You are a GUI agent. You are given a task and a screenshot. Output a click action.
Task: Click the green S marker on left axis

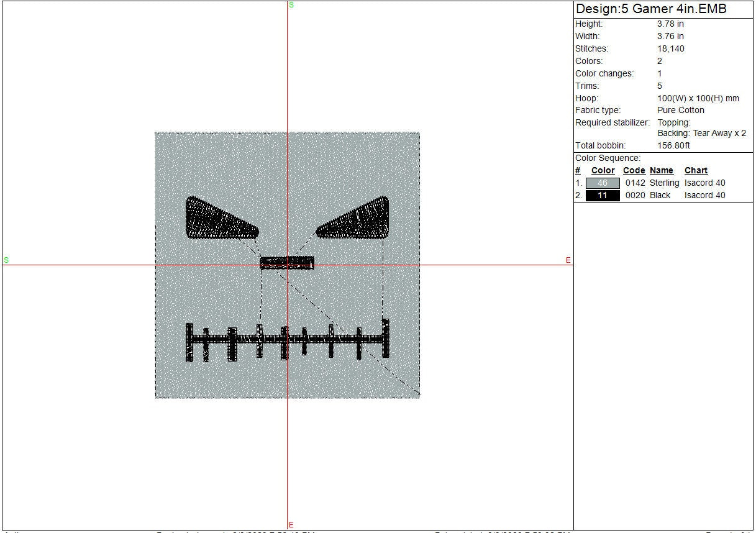[6, 260]
